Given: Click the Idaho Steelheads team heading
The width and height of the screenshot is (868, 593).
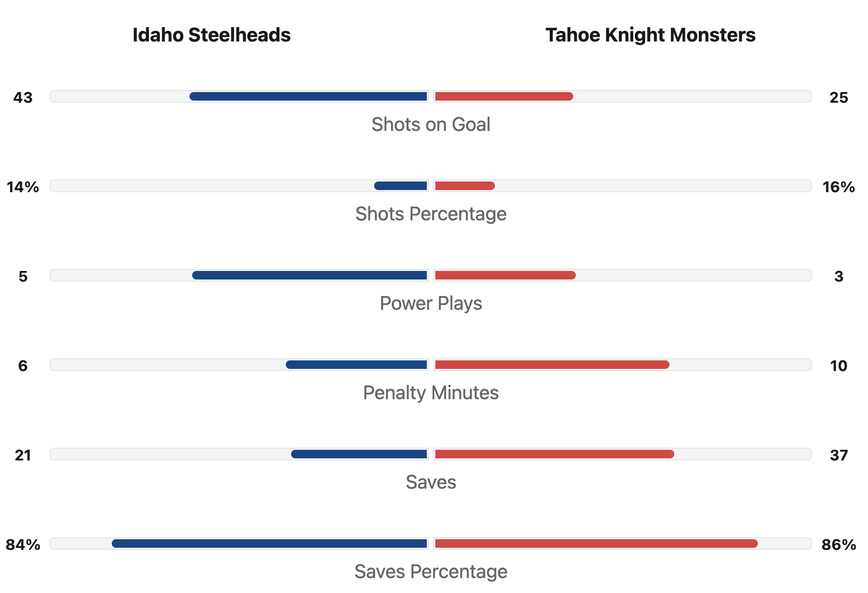Looking at the screenshot, I should point(211,35).
